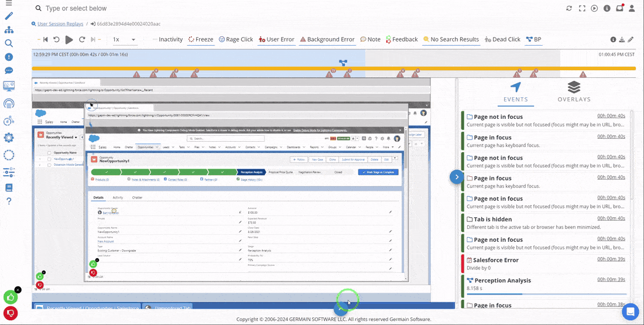Open the book documentation icon in the left sidebar
This screenshot has height=325, width=644.
point(9,188)
